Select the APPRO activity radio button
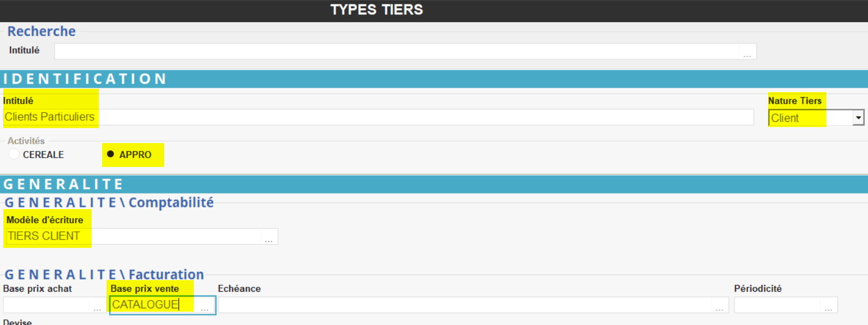 [x=110, y=155]
